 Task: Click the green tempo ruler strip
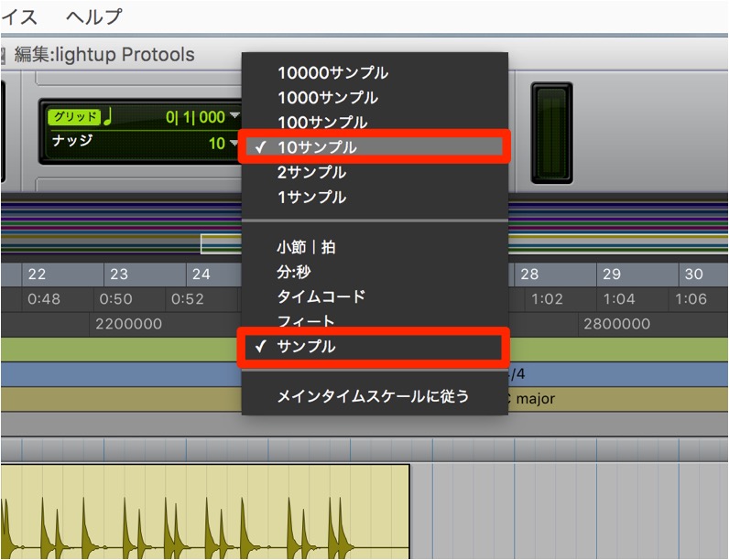tap(121, 350)
